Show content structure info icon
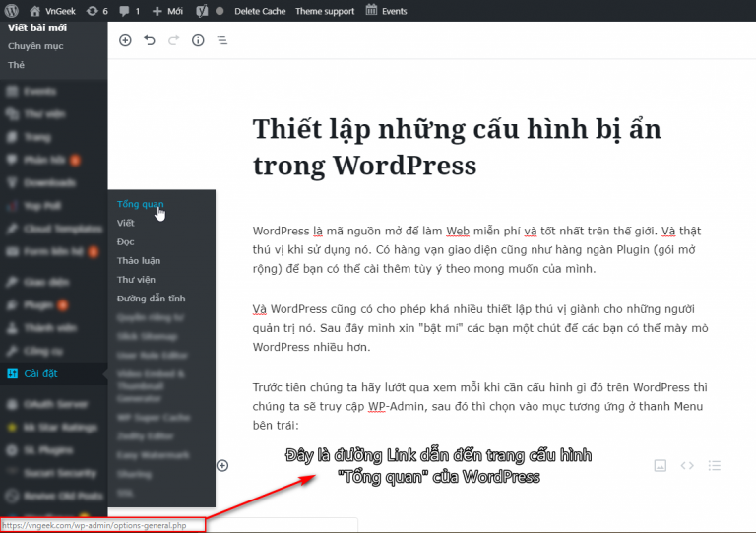This screenshot has height=533, width=756. (x=198, y=40)
